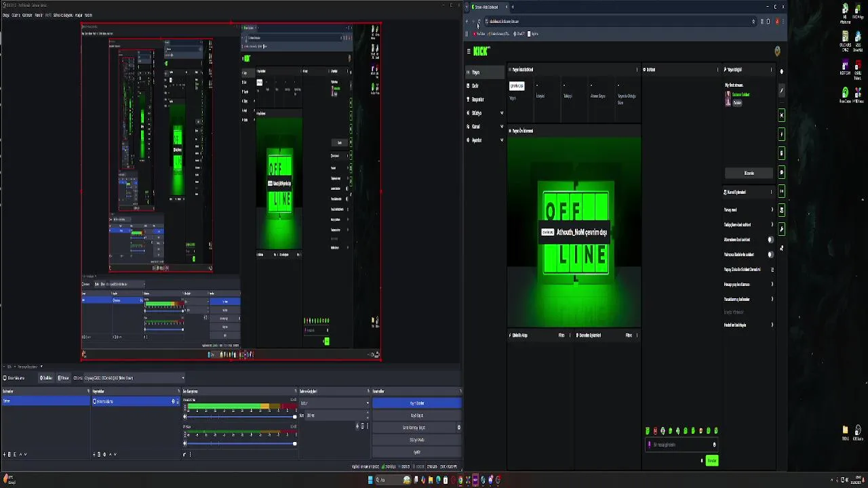Open Yayın Bilgisi panel three-dot menu

click(x=771, y=70)
